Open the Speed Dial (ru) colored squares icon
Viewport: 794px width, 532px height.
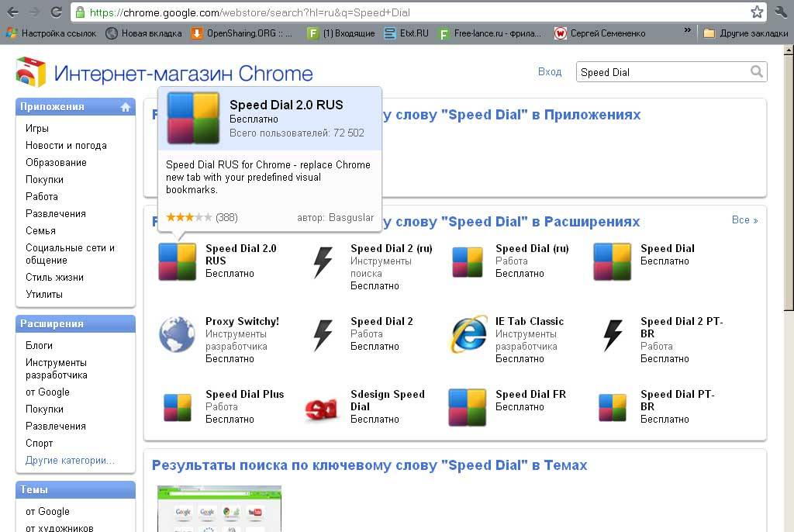click(x=468, y=262)
